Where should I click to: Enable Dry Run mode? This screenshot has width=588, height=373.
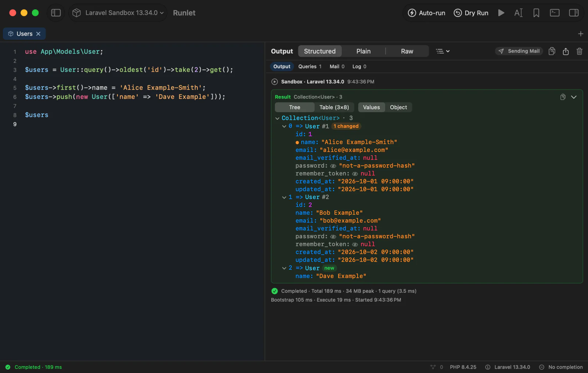pos(471,13)
